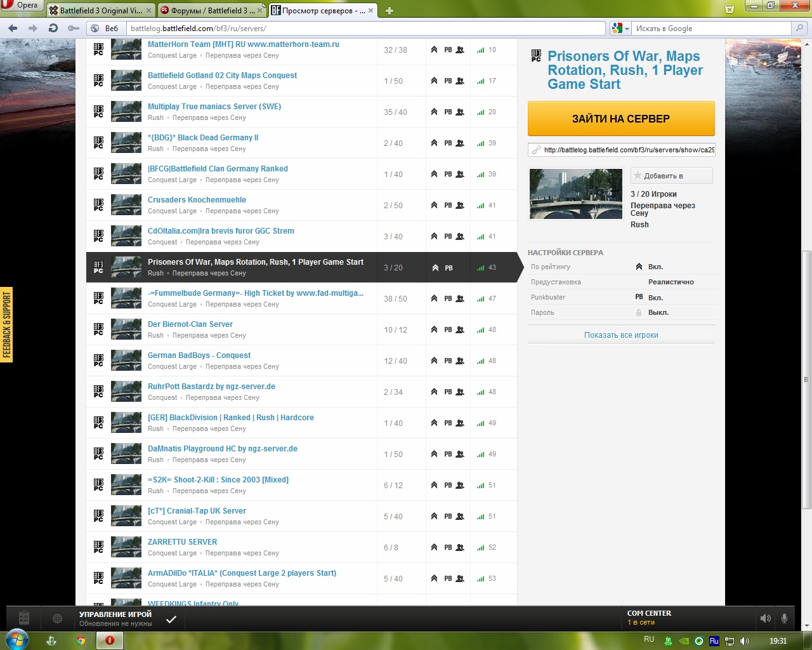This screenshot has height=650, width=812.
Task: Click the server map thumbnail in details panel
Action: click(576, 194)
